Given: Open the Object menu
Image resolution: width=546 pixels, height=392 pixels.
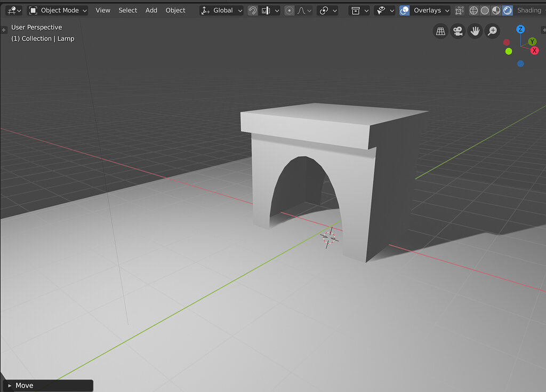Looking at the screenshot, I should [175, 10].
